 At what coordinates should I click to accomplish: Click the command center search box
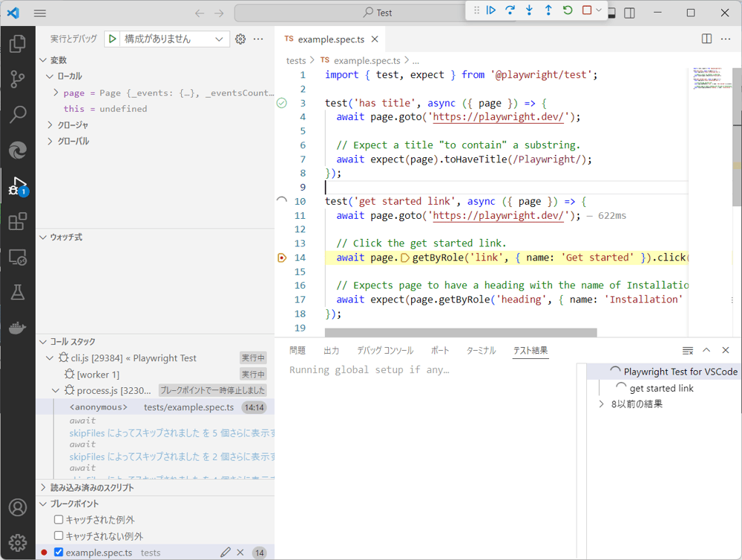pos(378,13)
